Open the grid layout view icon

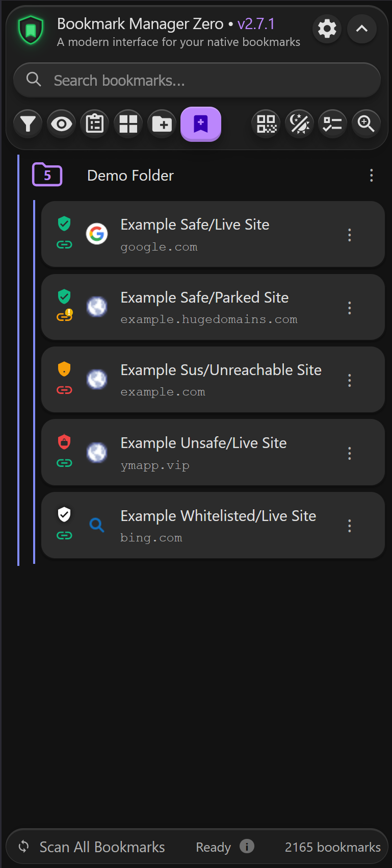(x=127, y=123)
